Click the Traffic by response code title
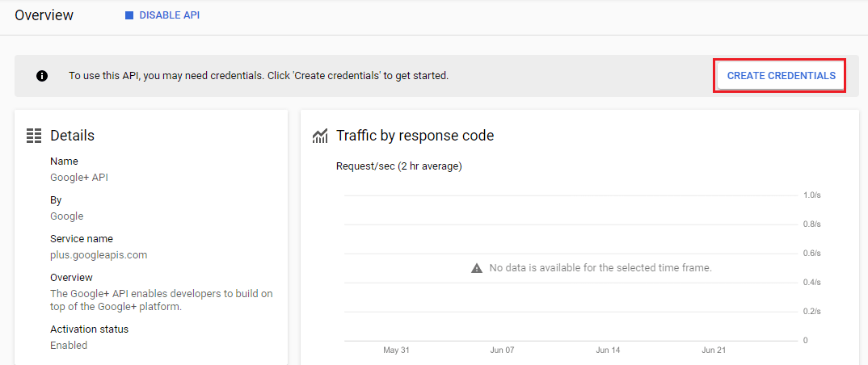Screen dimensions: 868x365 pos(415,136)
